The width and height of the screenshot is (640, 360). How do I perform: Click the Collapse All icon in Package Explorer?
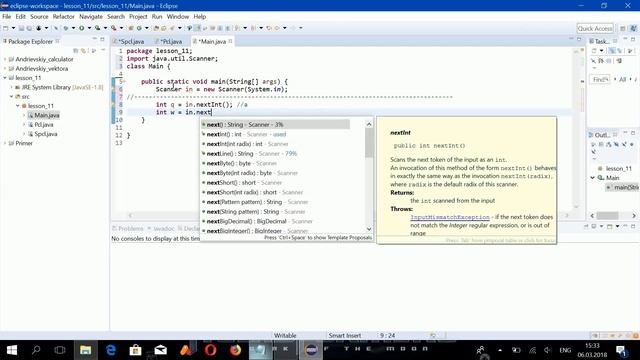click(x=76, y=51)
